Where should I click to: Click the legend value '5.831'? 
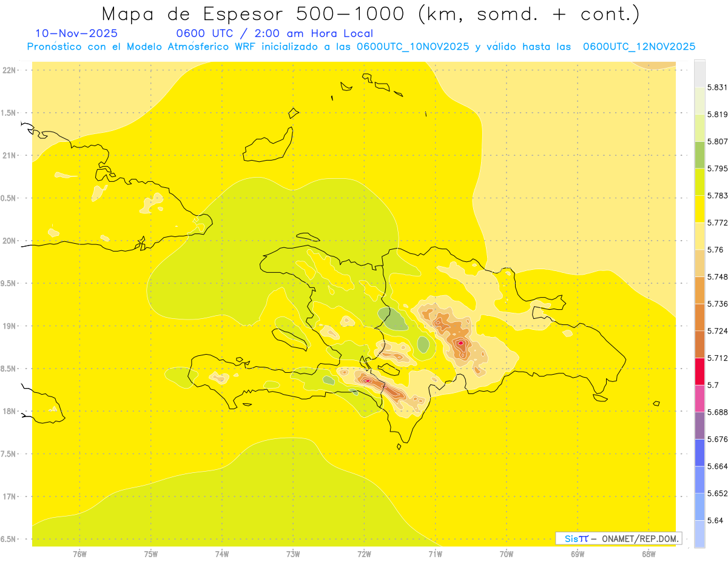tap(716, 87)
